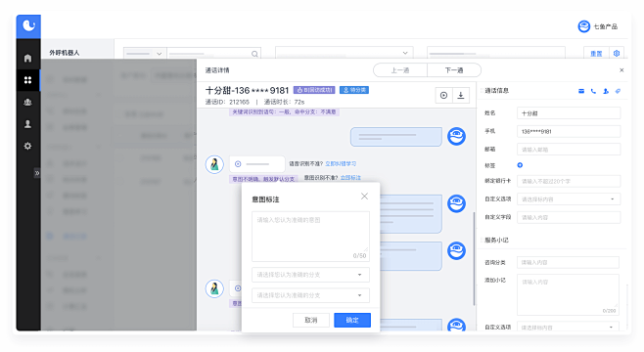Image resolution: width=644 pixels, height=352 pixels.
Task: Open the group users sidebar icon
Action: tap(28, 102)
